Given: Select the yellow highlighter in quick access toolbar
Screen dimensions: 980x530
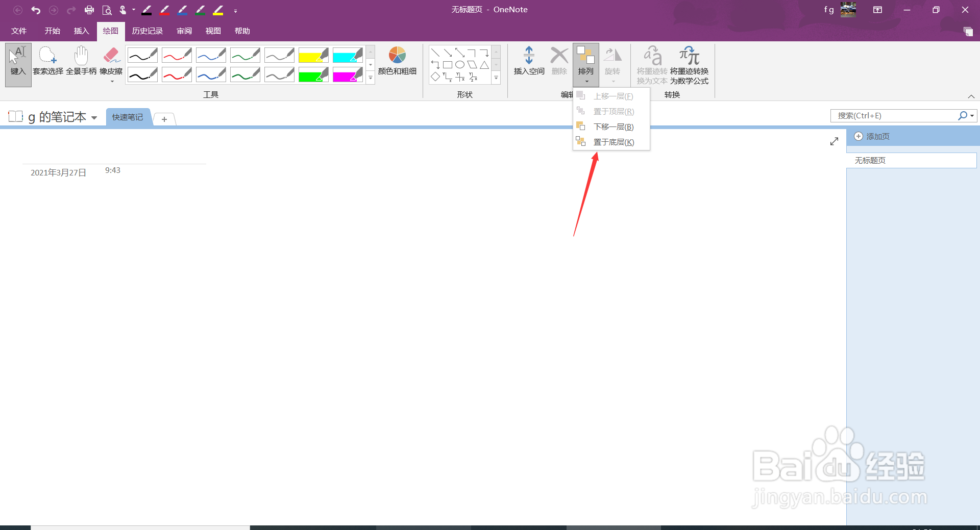Looking at the screenshot, I should pyautogui.click(x=218, y=10).
